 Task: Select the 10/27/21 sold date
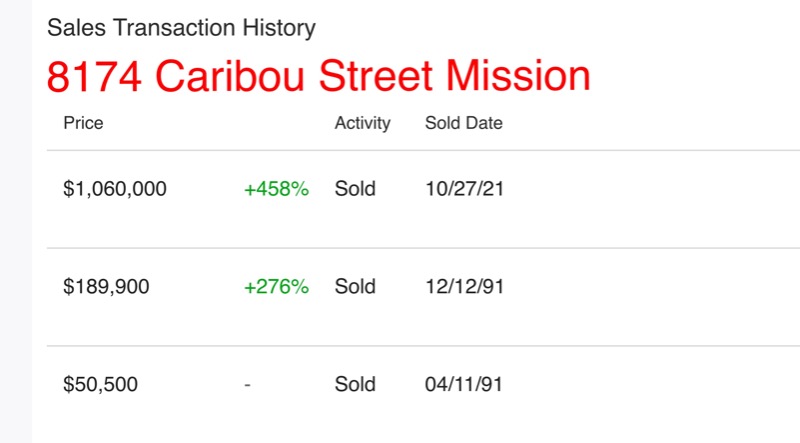pyautogui.click(x=463, y=189)
